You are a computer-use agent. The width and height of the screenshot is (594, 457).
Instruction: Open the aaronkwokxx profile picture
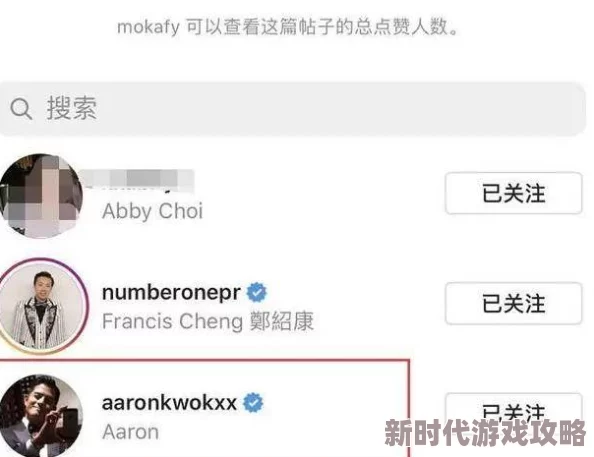click(41, 415)
